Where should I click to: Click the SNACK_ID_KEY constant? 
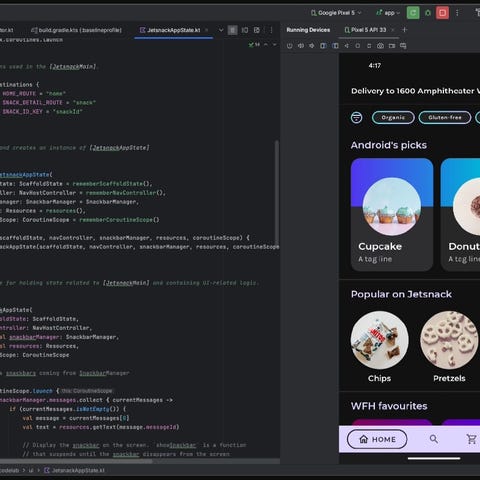click(23, 112)
